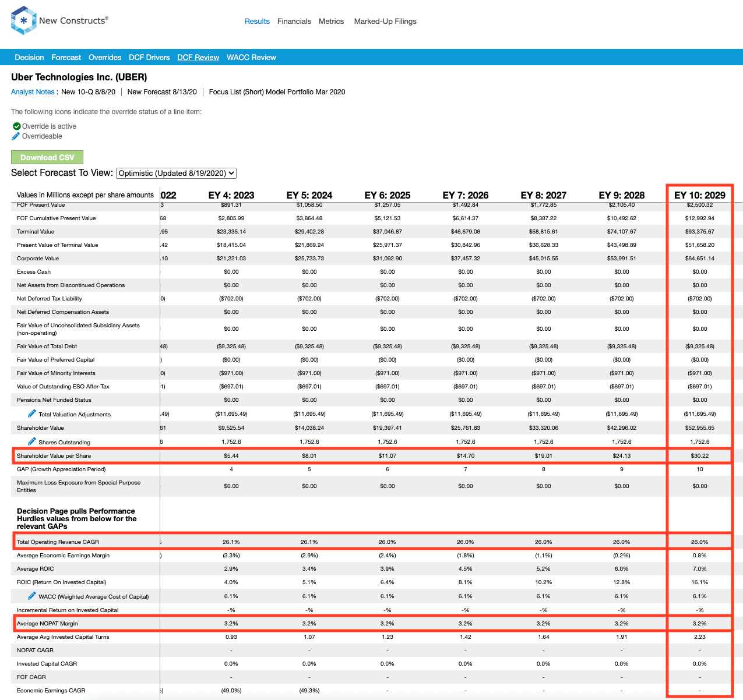
Task: Switch to the Forecast sub-tab
Action: (66, 58)
